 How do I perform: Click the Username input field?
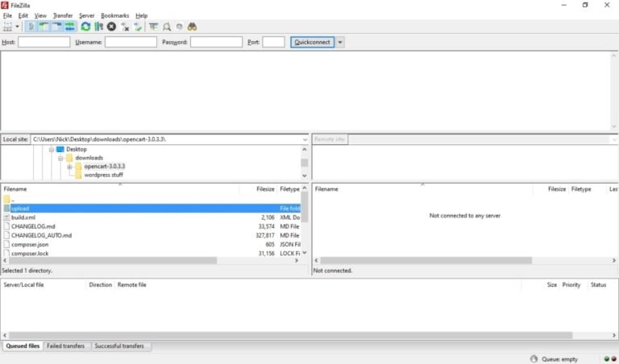tap(131, 42)
